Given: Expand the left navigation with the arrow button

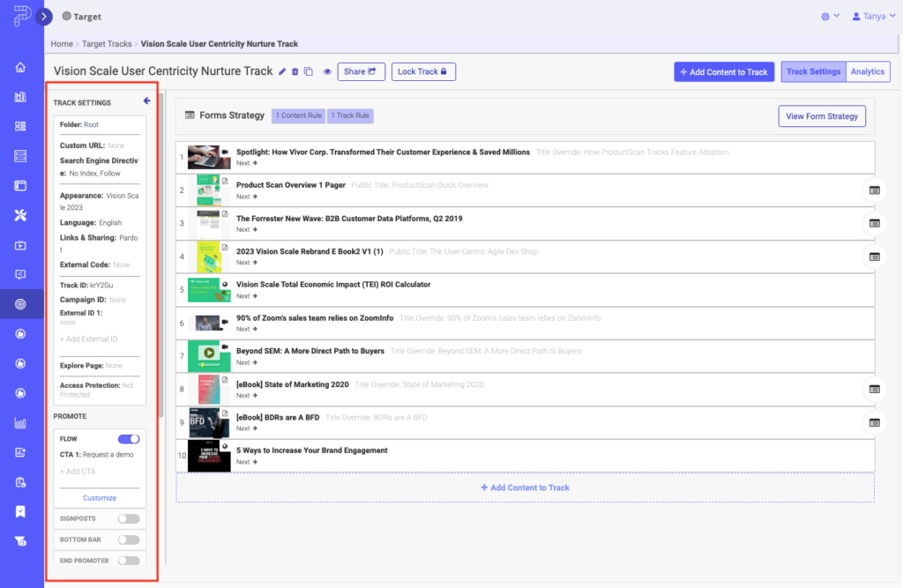Looking at the screenshot, I should 44,16.
